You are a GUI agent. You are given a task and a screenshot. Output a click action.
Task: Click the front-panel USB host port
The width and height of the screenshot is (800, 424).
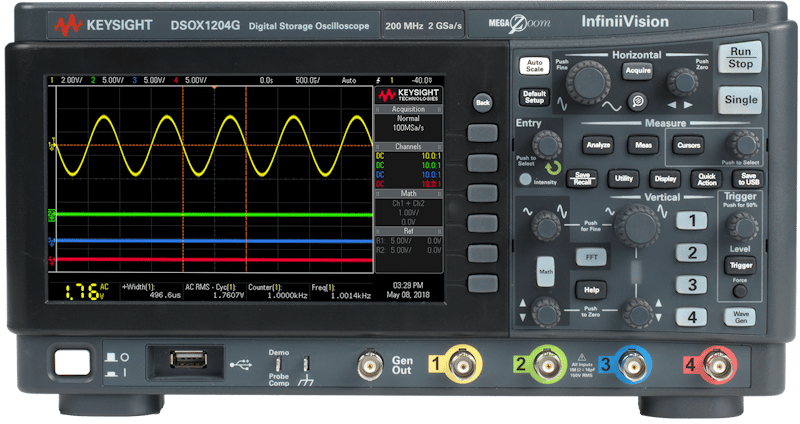[188, 359]
